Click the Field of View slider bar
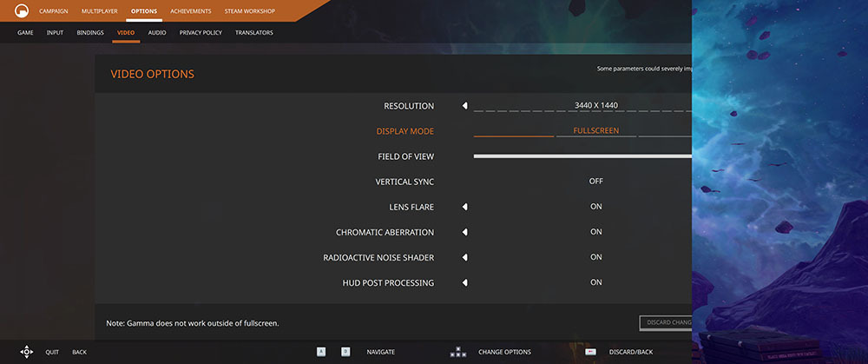868x364 pixels. (582, 156)
